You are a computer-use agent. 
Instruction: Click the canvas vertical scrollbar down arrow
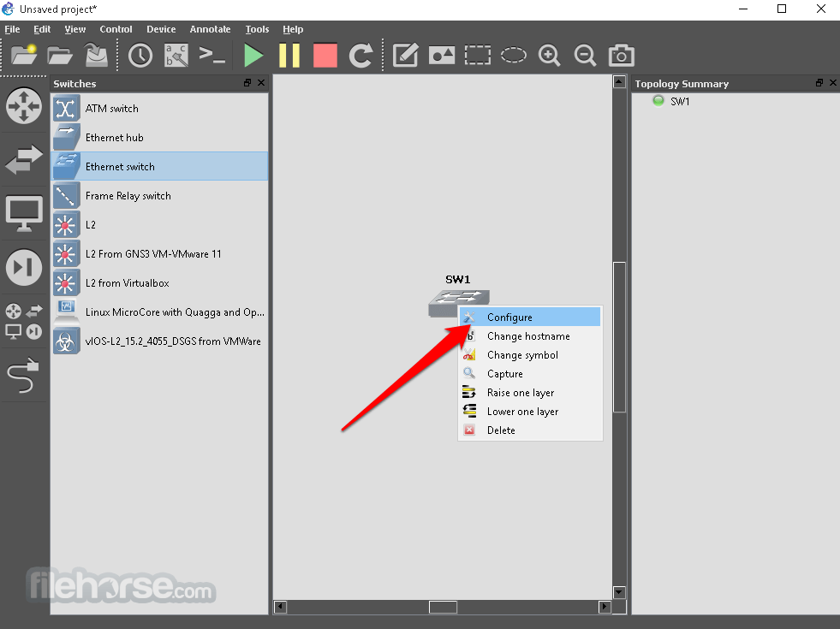coord(619,592)
